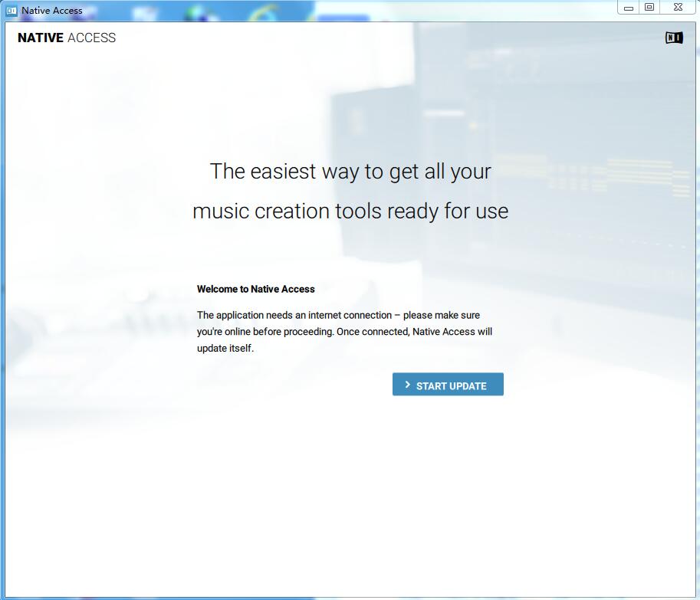The width and height of the screenshot is (700, 600).
Task: Click the START UPDATE button
Action: (448, 385)
